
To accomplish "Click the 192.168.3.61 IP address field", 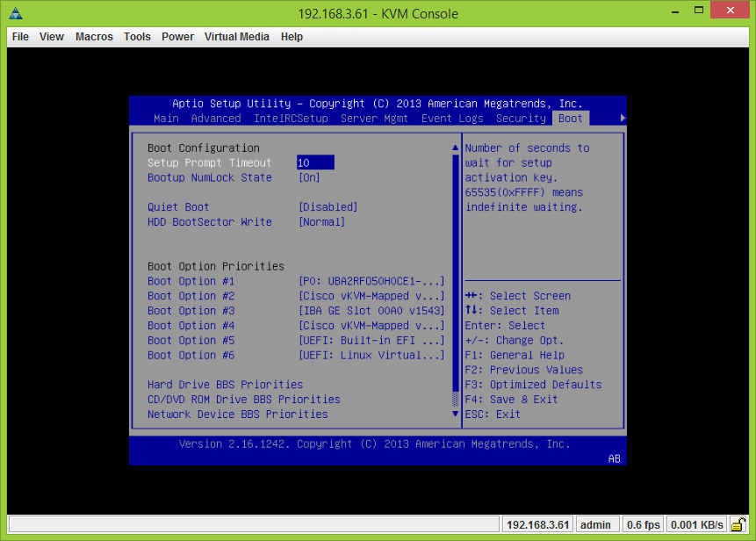I will coord(536,524).
